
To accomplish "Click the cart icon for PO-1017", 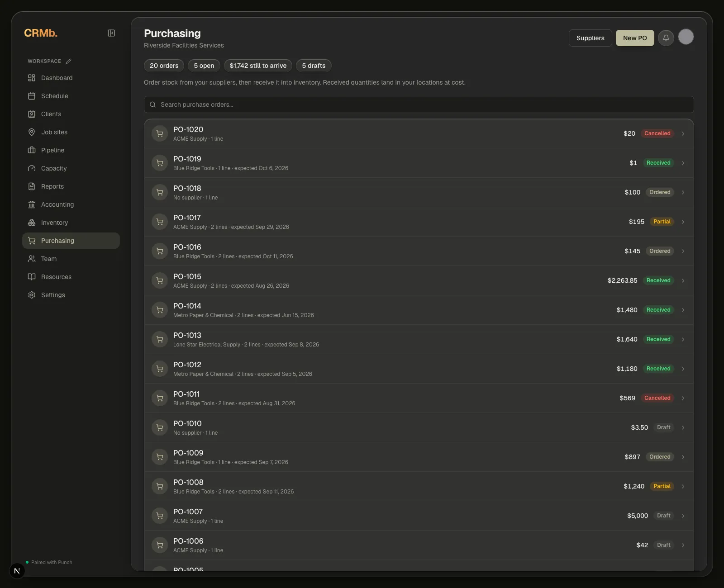I will [160, 222].
